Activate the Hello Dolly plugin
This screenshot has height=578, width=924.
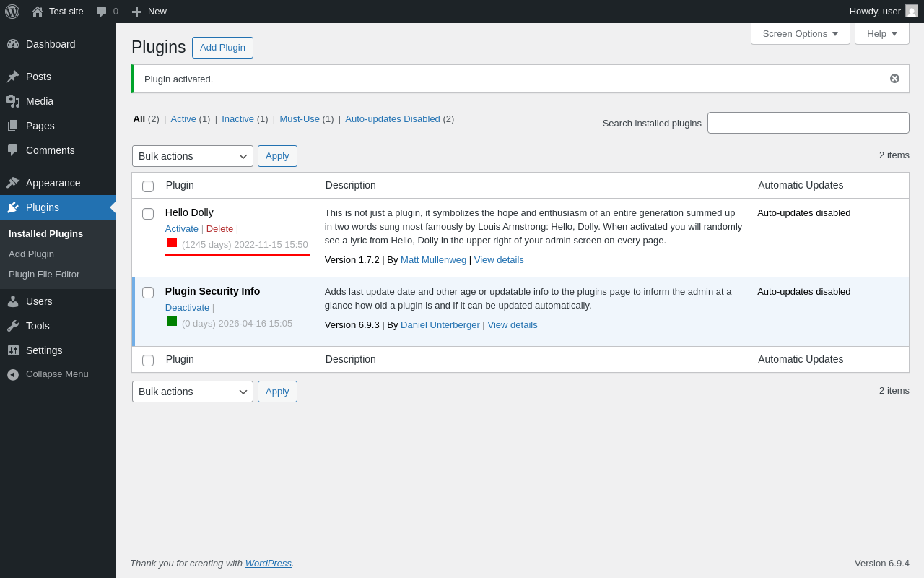(182, 229)
